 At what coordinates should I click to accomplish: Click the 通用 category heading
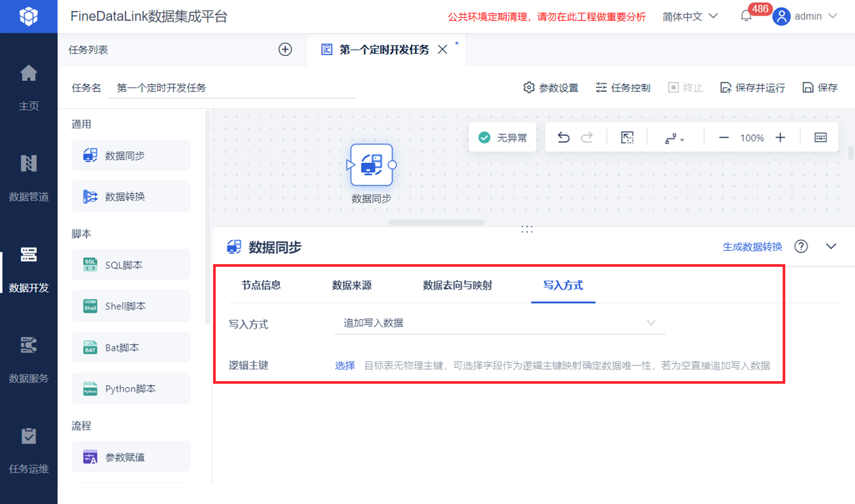82,124
